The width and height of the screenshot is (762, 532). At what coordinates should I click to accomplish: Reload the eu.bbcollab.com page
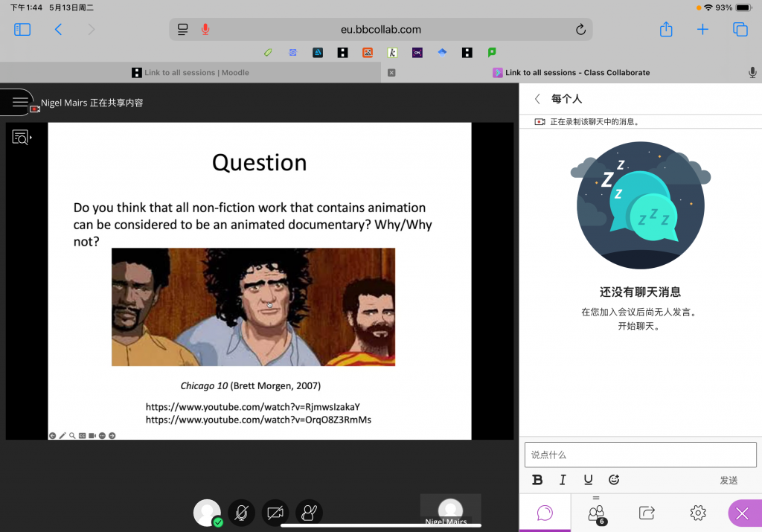580,30
